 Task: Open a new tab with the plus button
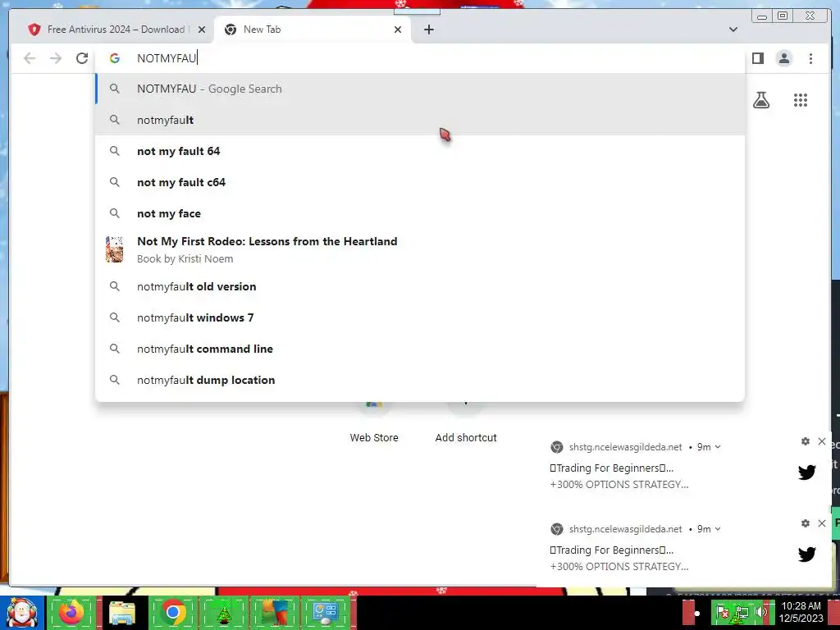[x=428, y=30]
